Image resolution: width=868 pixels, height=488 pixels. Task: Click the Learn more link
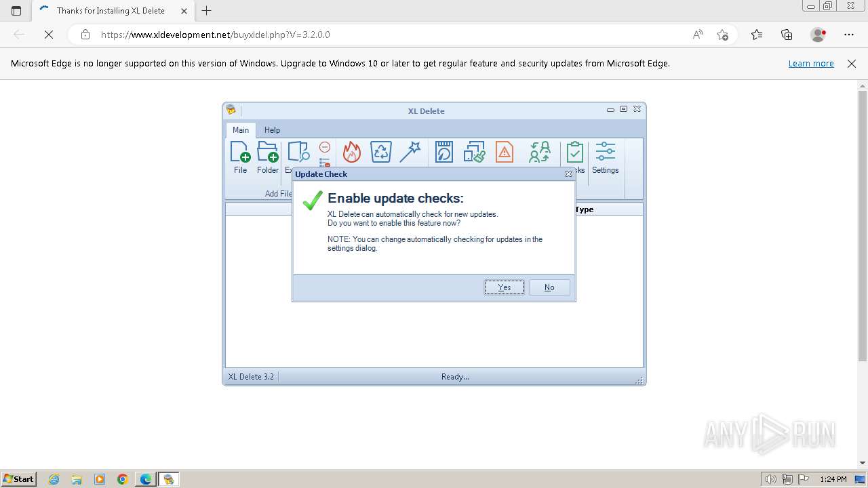pyautogui.click(x=811, y=64)
